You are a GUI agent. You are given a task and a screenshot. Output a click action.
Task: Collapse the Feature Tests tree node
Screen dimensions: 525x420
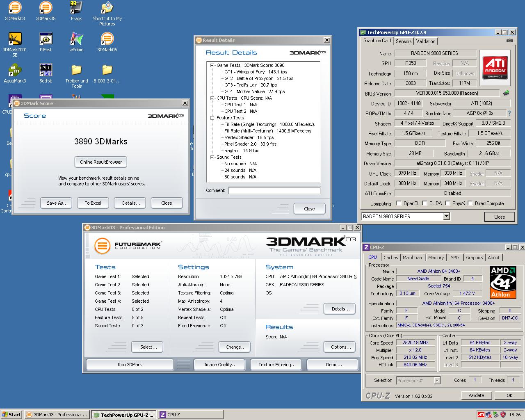[x=212, y=118]
